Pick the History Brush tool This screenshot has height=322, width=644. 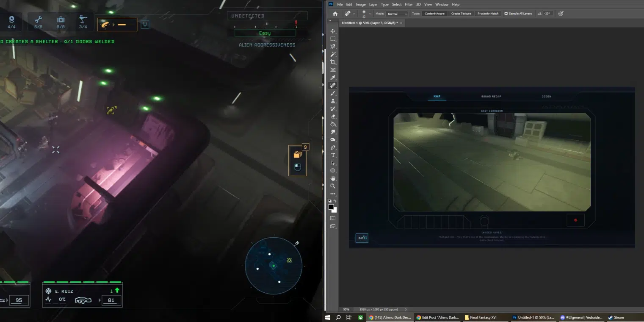tap(333, 108)
